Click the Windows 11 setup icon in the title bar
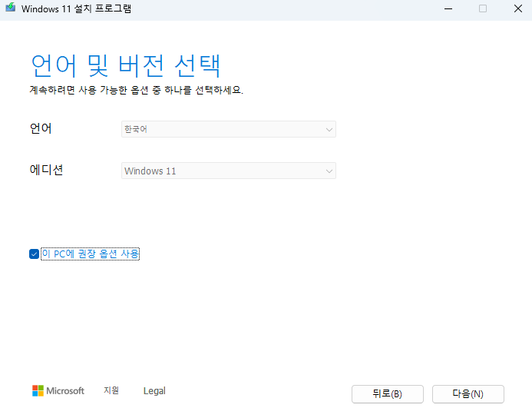Image resolution: width=532 pixels, height=418 pixels. point(11,8)
